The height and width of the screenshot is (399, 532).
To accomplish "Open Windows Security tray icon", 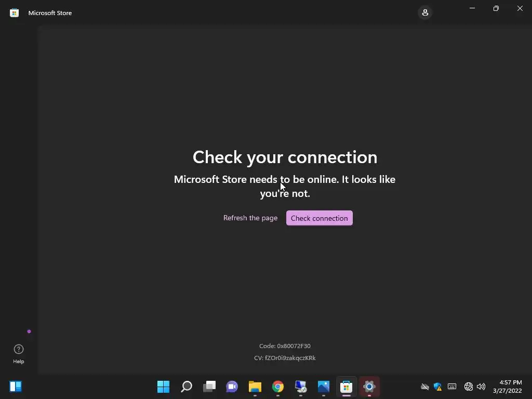I will tap(437, 387).
